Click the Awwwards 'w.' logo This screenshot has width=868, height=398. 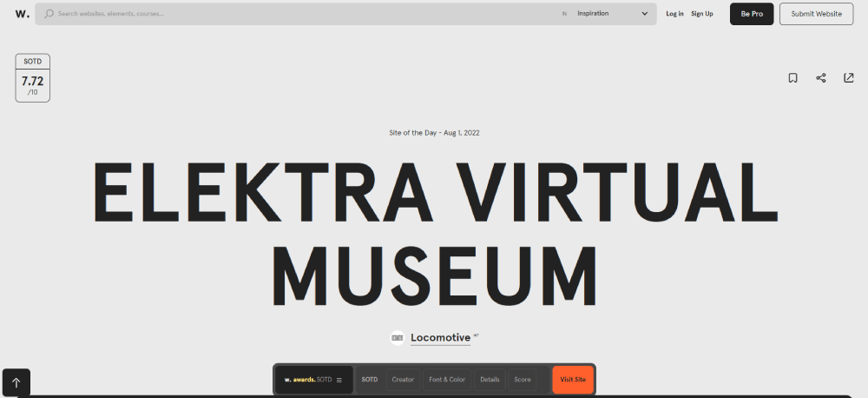22,14
